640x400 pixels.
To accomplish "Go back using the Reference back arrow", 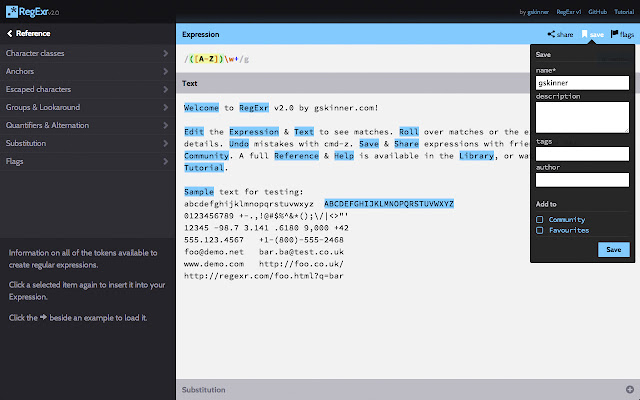I will click(x=10, y=33).
